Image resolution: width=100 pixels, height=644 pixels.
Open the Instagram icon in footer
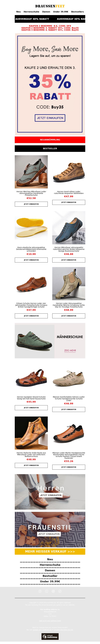(53, 591)
